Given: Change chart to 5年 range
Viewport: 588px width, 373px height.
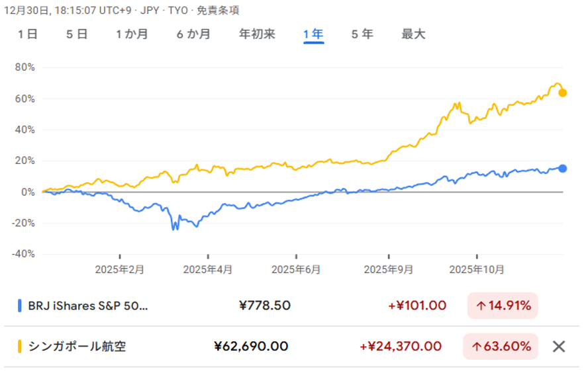Looking at the screenshot, I should 362,34.
